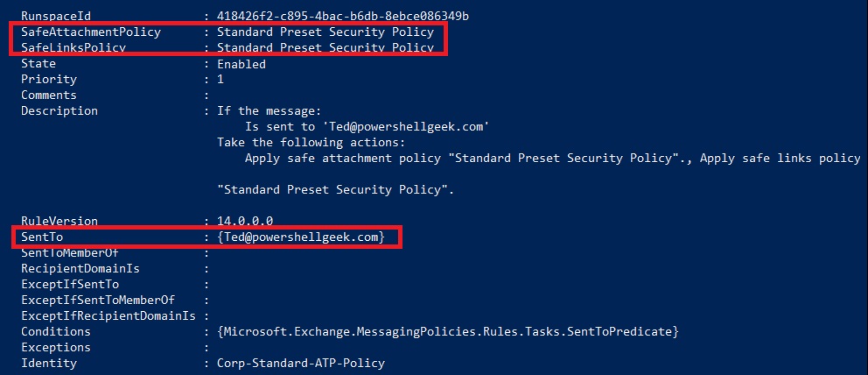Click the RecipientDomainIs property label
Screen dimensions: 868x375
pos(80,269)
